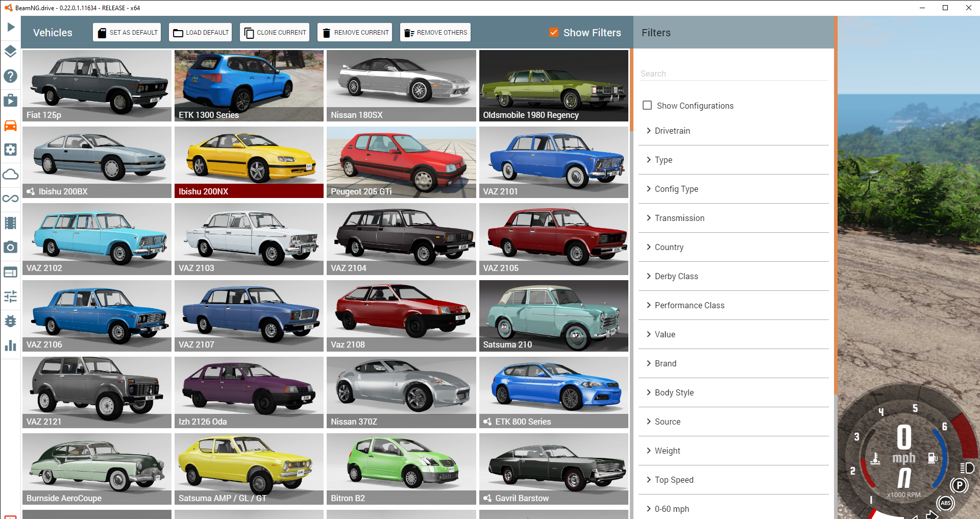Select the Burnside AeroCoupe vehicle
Screen dimensions: 980x519
97,469
